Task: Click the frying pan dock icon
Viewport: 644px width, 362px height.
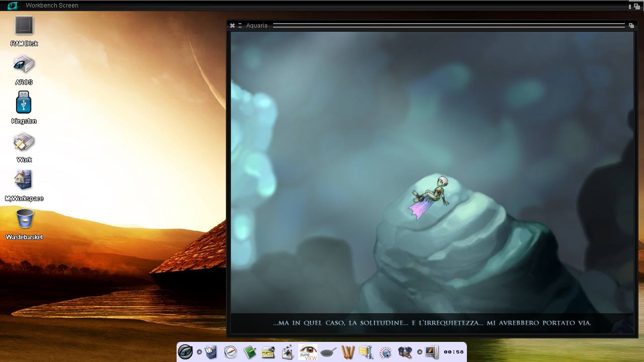Action: [x=328, y=352]
